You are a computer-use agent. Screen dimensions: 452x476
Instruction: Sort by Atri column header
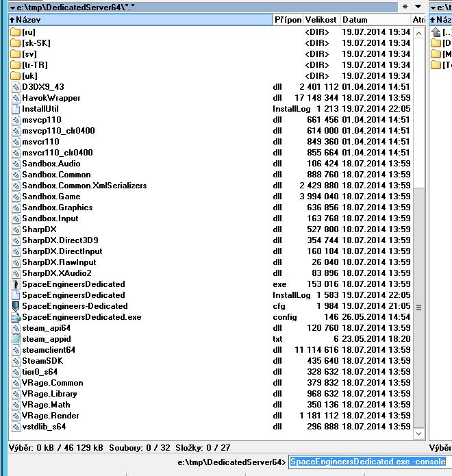pyautogui.click(x=418, y=20)
